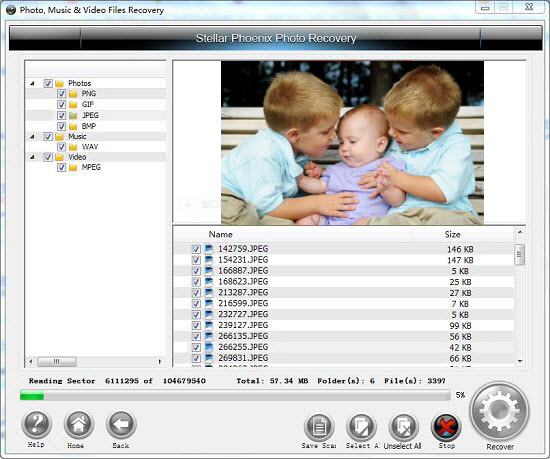550x459 pixels.
Task: Click the file list vertical scrollbar thumb
Action: [x=519, y=255]
